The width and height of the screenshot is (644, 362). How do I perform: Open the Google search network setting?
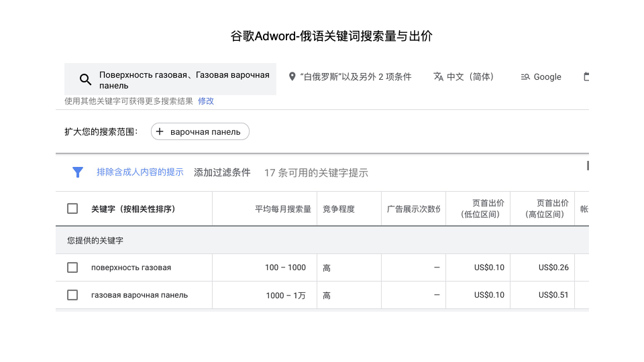pos(541,76)
